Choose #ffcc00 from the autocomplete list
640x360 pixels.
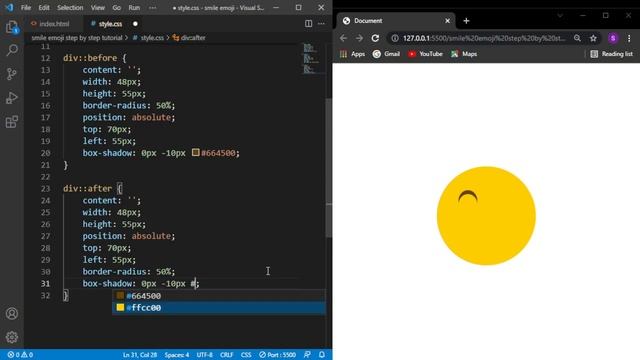point(219,307)
